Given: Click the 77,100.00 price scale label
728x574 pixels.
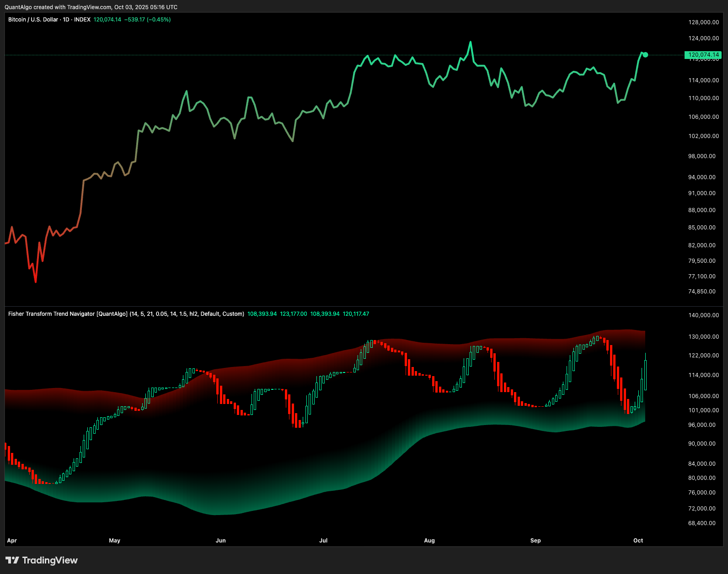Looking at the screenshot, I should tap(702, 276).
